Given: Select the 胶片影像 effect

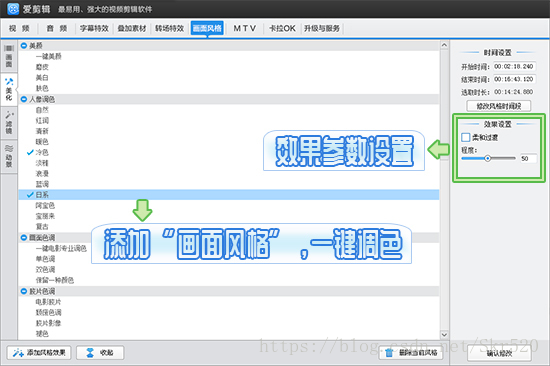Looking at the screenshot, I should (48, 323).
